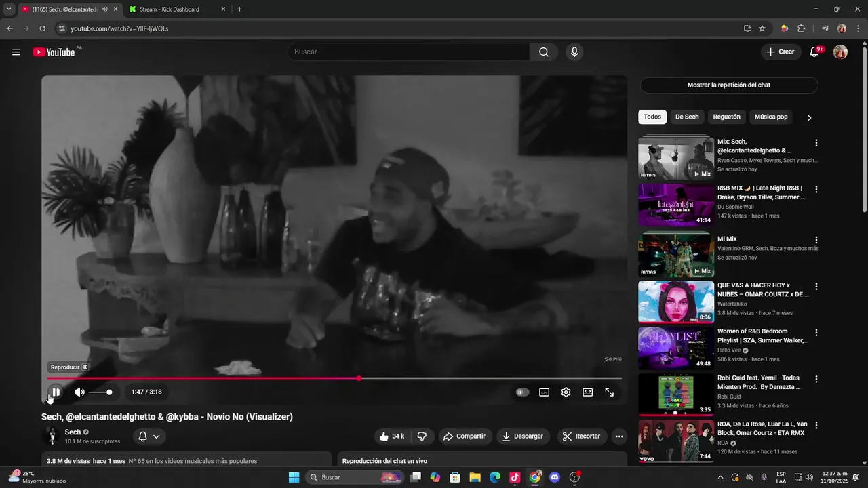
Task: Expand the subscription notification bell dropdown
Action: pyautogui.click(x=149, y=436)
